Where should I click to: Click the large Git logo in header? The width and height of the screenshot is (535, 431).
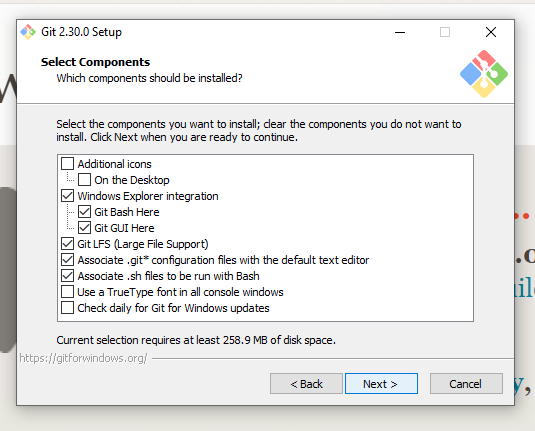click(484, 74)
